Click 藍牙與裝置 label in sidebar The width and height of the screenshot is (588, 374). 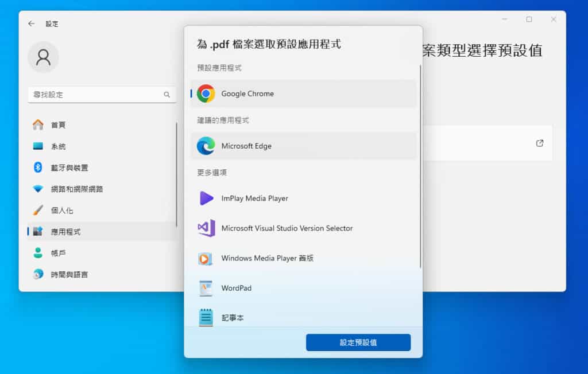click(x=69, y=167)
